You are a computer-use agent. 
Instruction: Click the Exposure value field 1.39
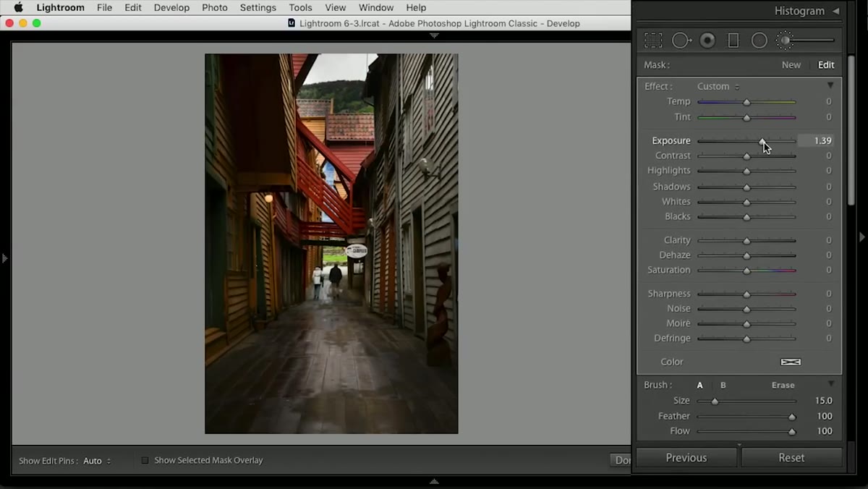[817, 141]
